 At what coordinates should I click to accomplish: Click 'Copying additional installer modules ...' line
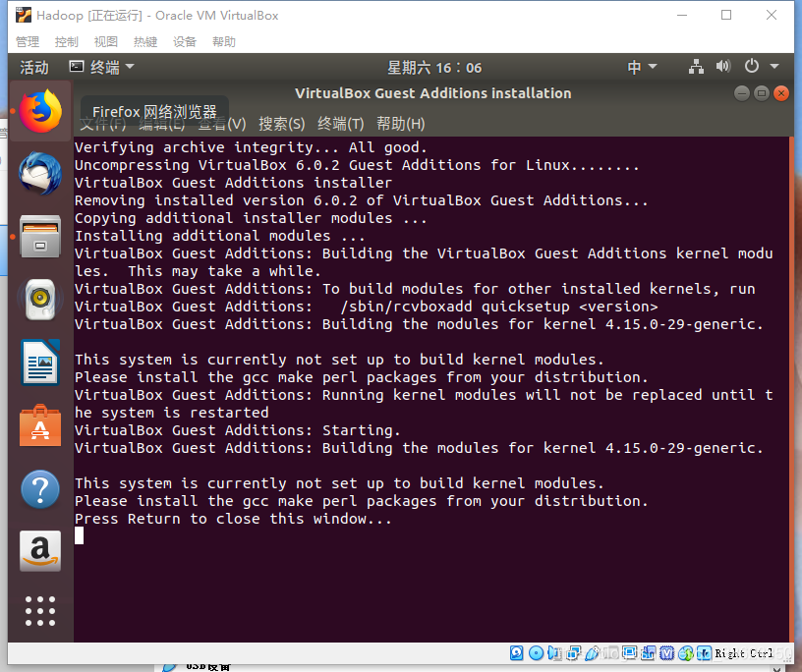(251, 218)
